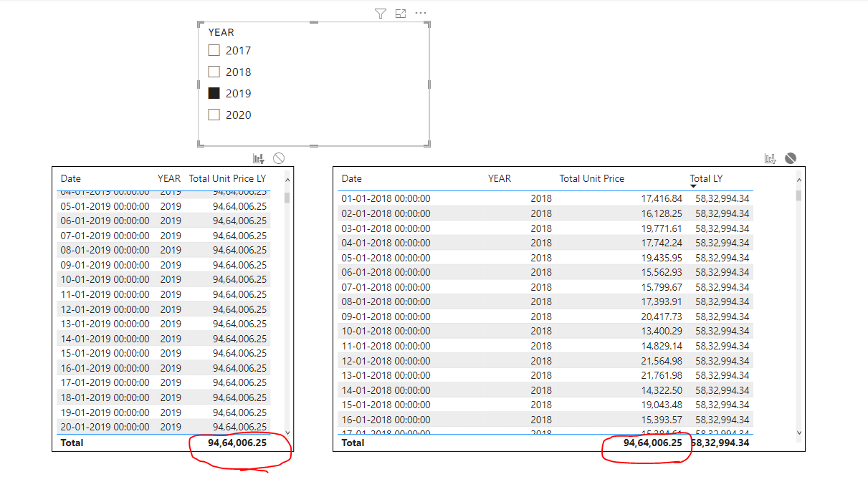
Task: Enter focus mode on YEAR slicer
Action: point(401,14)
